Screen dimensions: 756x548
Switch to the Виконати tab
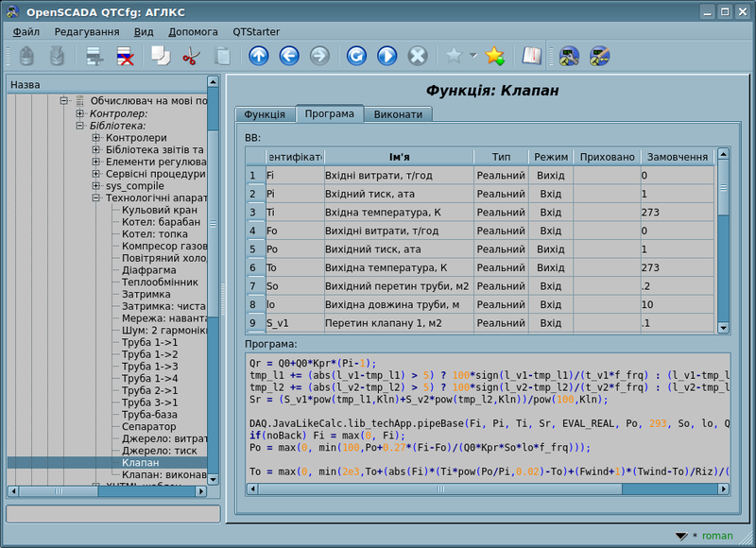click(x=398, y=114)
